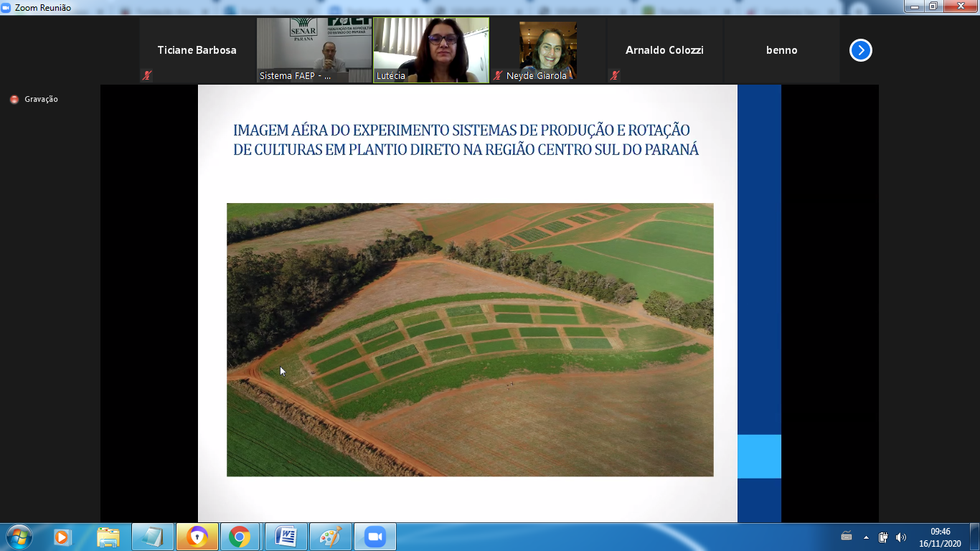Open the Paint app from the taskbar

(330, 537)
